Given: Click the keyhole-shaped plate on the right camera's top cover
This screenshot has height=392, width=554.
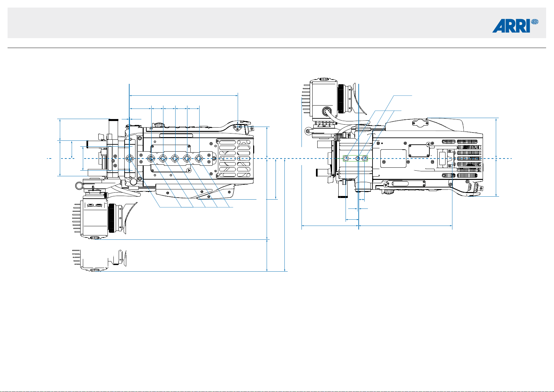Looking at the screenshot, I should tap(420, 123).
